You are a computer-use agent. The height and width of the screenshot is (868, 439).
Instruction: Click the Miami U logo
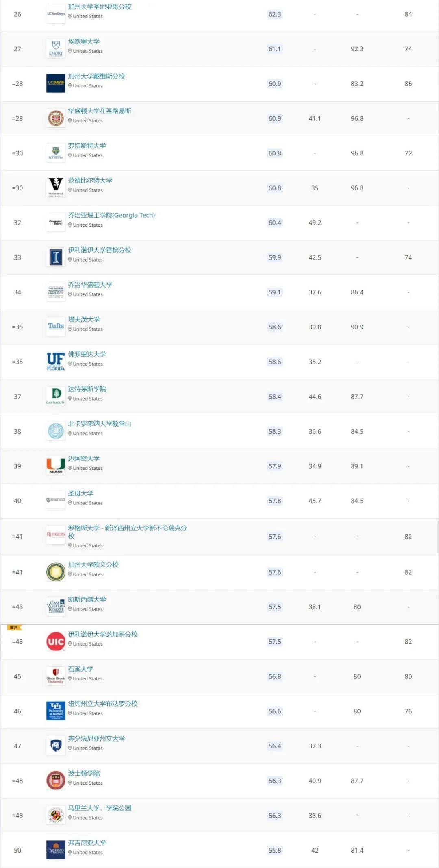tap(56, 466)
